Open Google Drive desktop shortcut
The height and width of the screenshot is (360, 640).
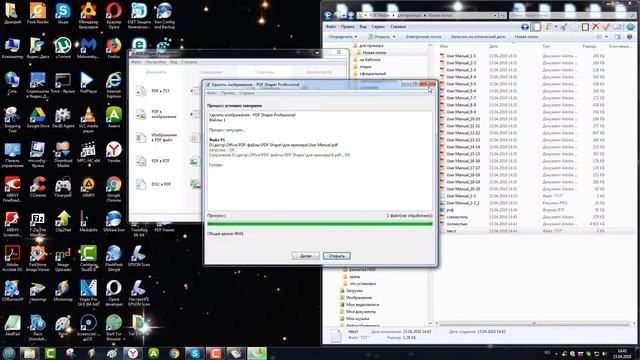[38, 118]
